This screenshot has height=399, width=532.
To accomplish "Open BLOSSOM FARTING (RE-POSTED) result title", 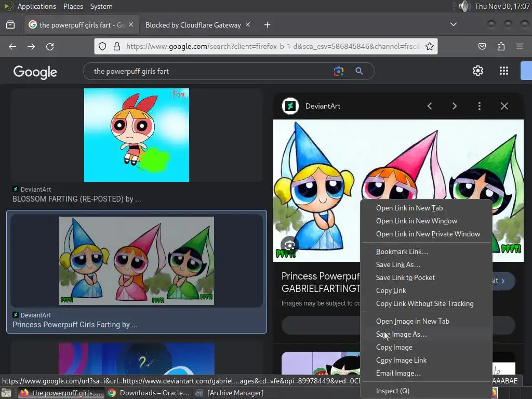I will (x=77, y=199).
